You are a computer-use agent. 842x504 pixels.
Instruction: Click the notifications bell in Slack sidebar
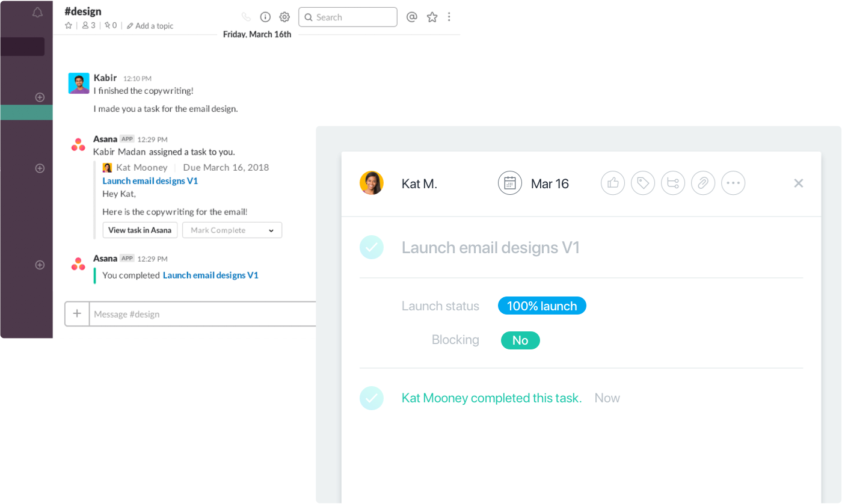(37, 13)
